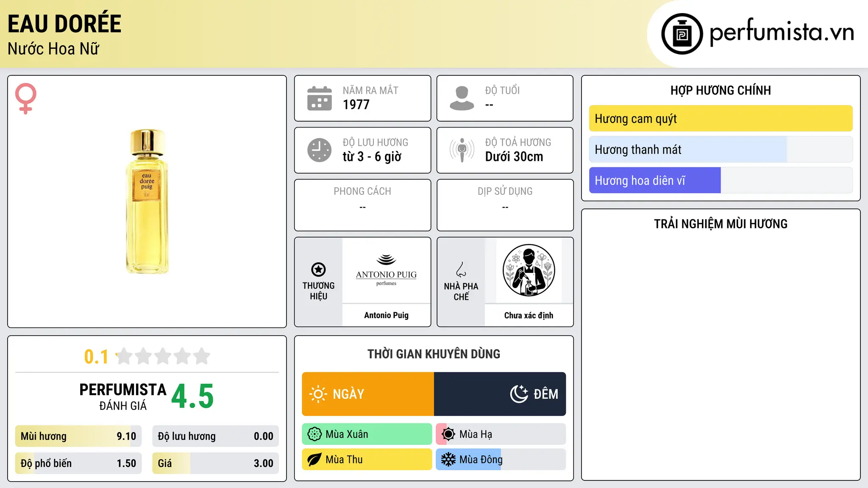
Task: Click the EAU DORÉE title heading
Action: click(x=64, y=24)
